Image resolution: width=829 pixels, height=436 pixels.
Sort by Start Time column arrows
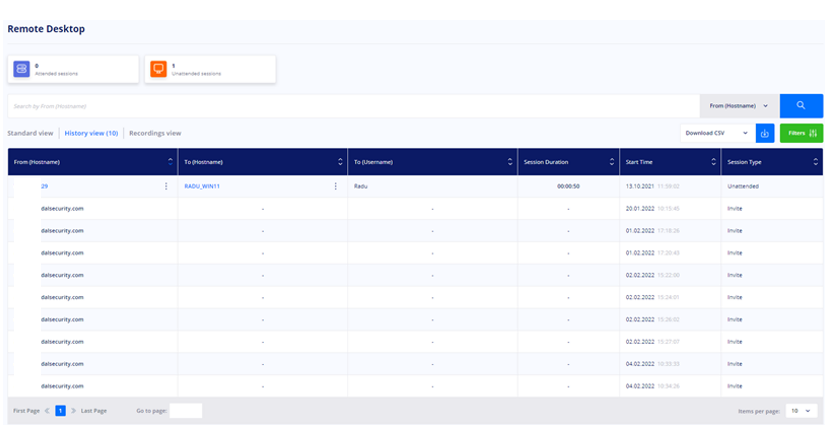pos(713,162)
